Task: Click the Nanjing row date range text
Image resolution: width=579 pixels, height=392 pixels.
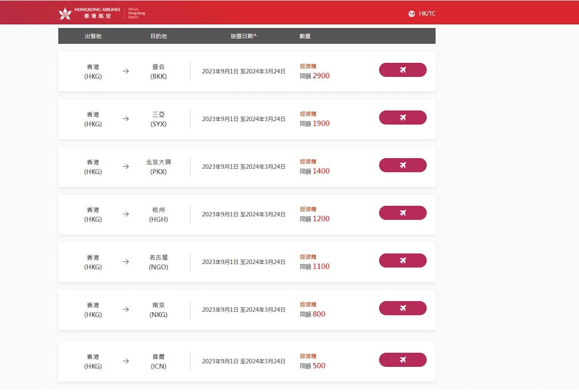Action: [x=243, y=310]
